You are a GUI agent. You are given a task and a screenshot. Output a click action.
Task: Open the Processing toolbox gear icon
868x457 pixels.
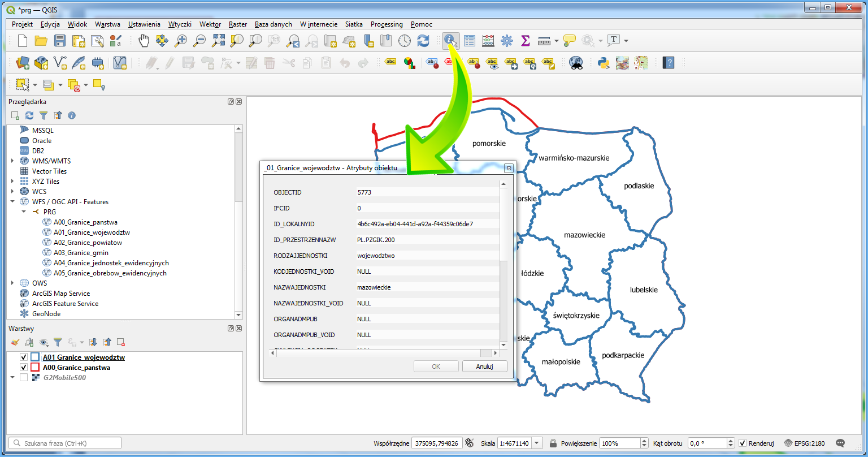[x=507, y=41]
